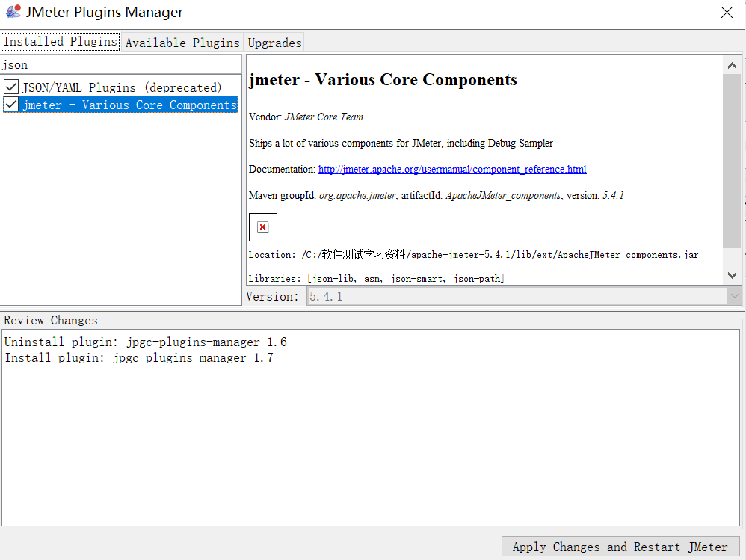The width and height of the screenshot is (746, 560).
Task: Click the description scrollbar down arrow
Action: coord(732,275)
